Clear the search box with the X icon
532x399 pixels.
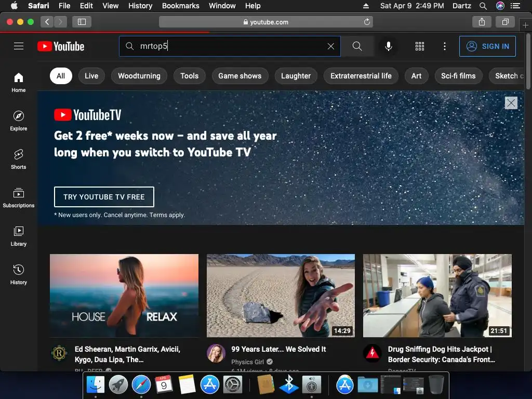pos(331,46)
